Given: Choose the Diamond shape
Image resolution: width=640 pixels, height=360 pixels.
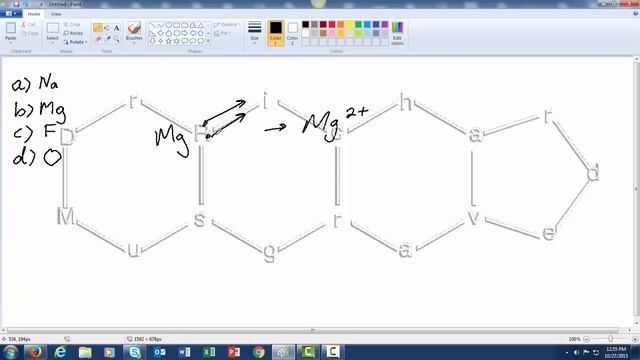Looking at the screenshot, I should point(160,33).
